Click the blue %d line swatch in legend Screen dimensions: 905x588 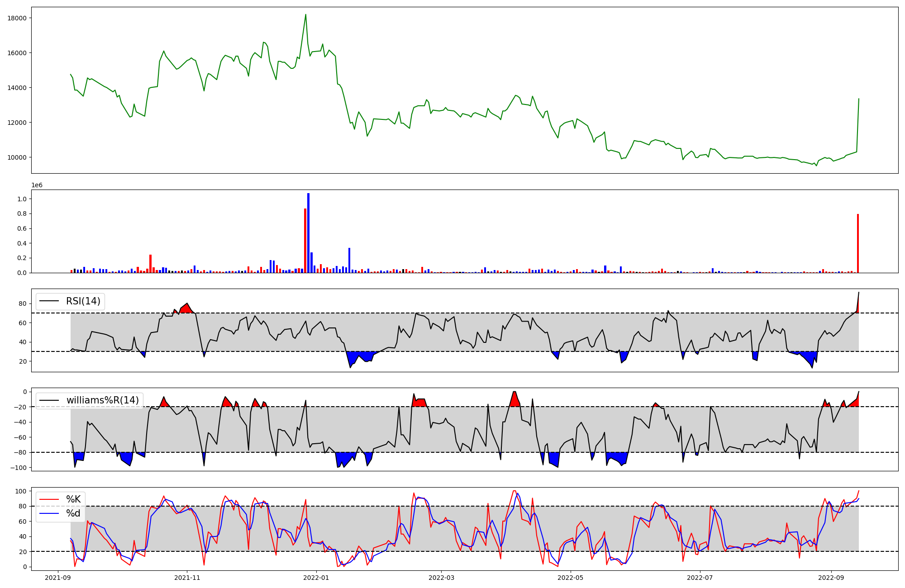pyautogui.click(x=49, y=513)
